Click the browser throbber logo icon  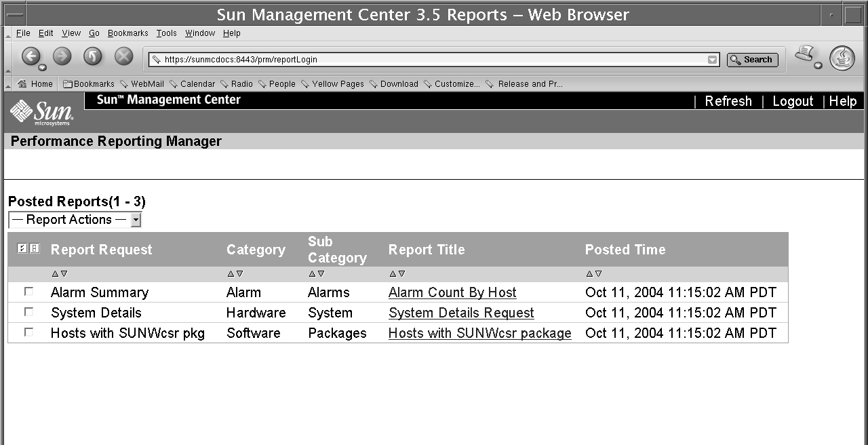[842, 59]
